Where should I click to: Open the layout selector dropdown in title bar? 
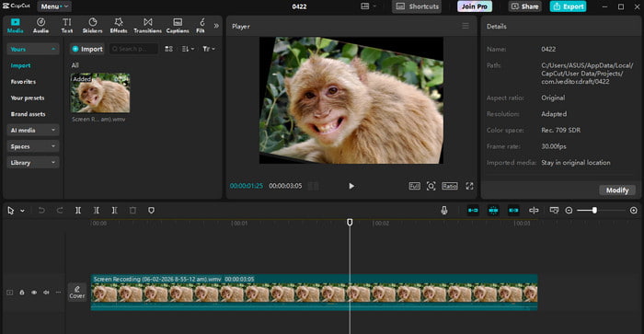368,6
